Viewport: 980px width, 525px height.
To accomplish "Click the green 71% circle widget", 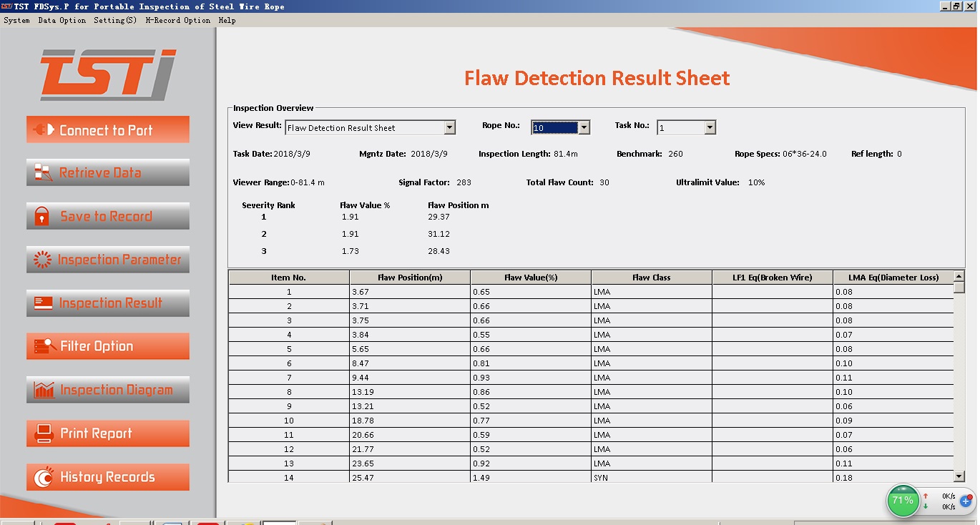I will pyautogui.click(x=903, y=500).
